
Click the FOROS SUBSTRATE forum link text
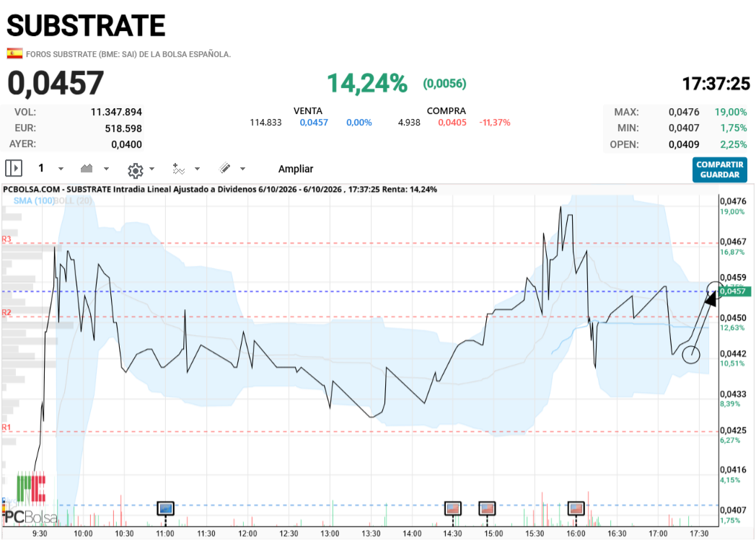128,55
